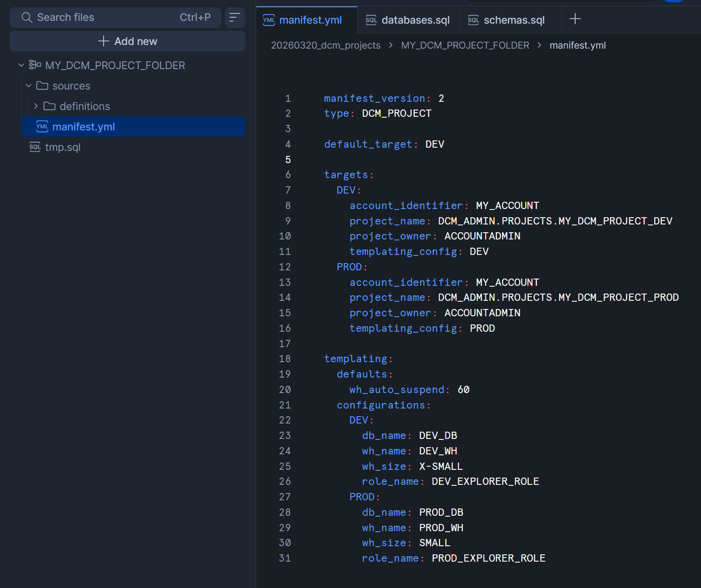701x588 pixels.
Task: Open 20260320_dcm_projects breadcrumb link
Action: (x=326, y=45)
